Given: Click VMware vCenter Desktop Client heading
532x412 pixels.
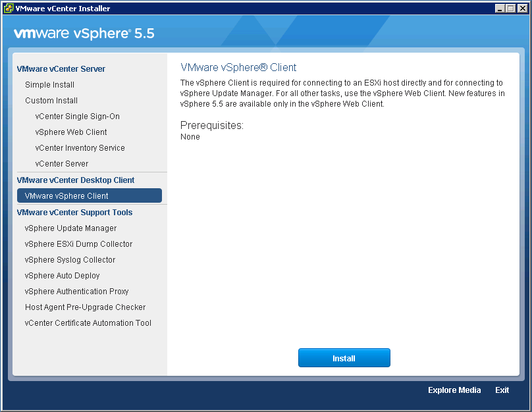Looking at the screenshot, I should [76, 180].
